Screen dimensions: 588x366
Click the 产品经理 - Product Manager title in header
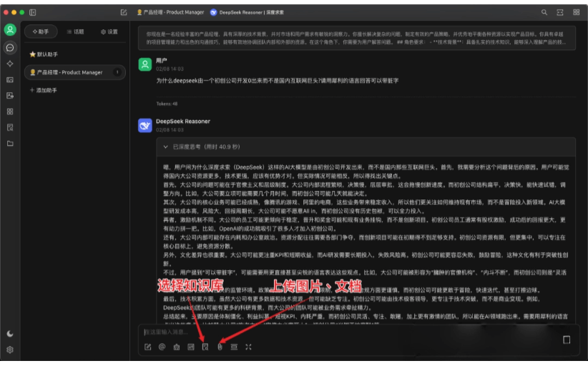[170, 12]
